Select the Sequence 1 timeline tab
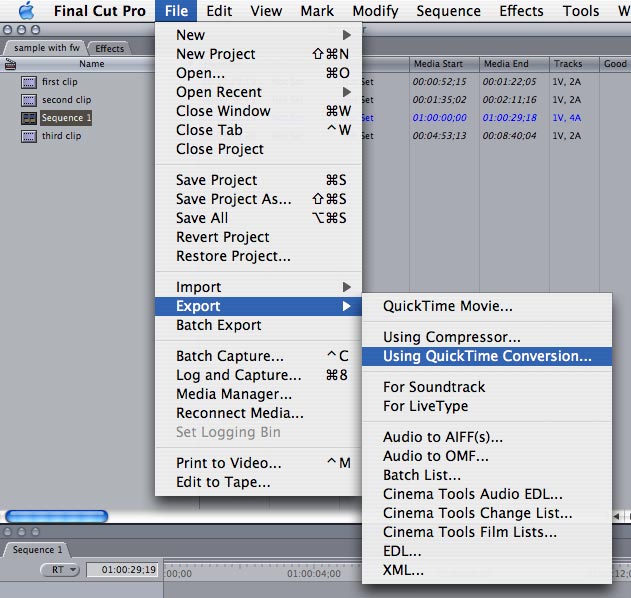The width and height of the screenshot is (631, 598). [37, 550]
